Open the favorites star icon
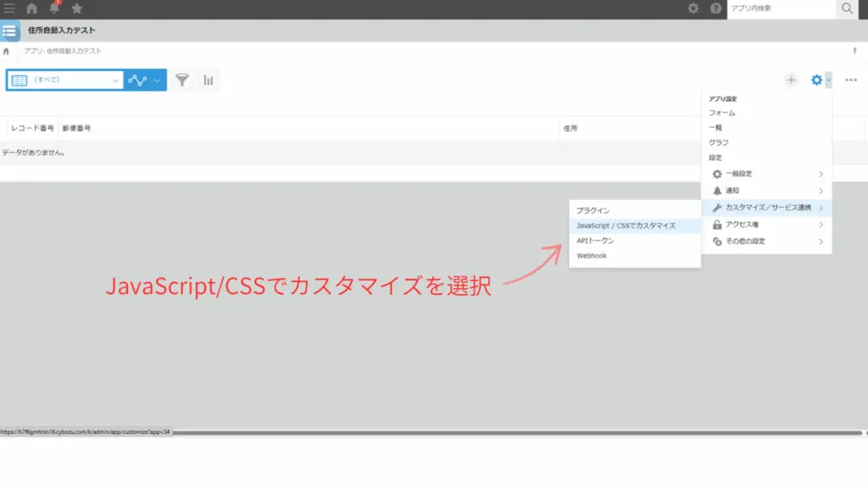Screen dimensions: 868x488 [78, 8]
